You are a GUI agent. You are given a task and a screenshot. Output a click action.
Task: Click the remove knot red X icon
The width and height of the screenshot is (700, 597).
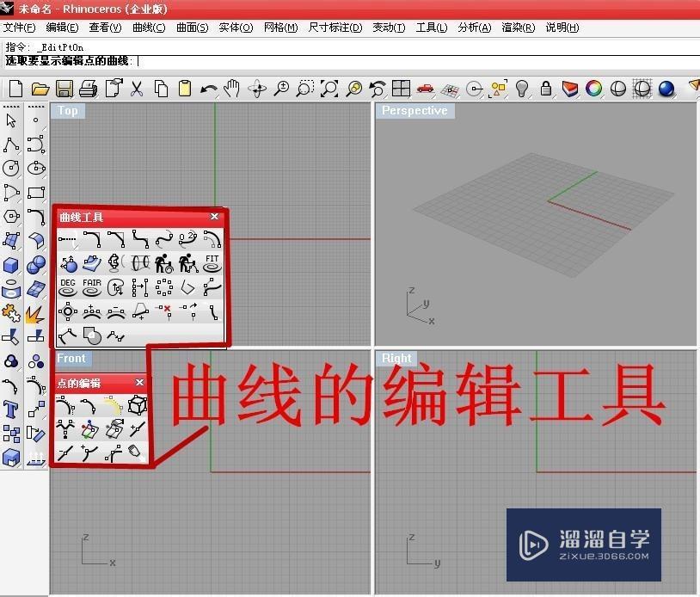click(164, 311)
